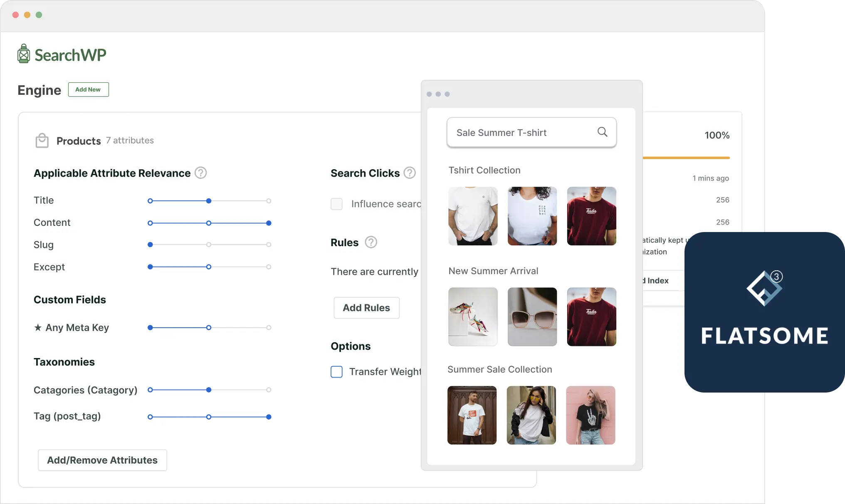845x504 pixels.
Task: Click the sunglasses thumbnail under New Summer Arrival
Action: tap(532, 317)
